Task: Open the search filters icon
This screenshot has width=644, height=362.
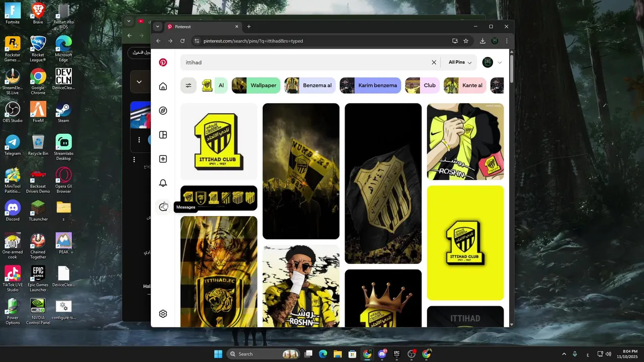Action: 189,85
